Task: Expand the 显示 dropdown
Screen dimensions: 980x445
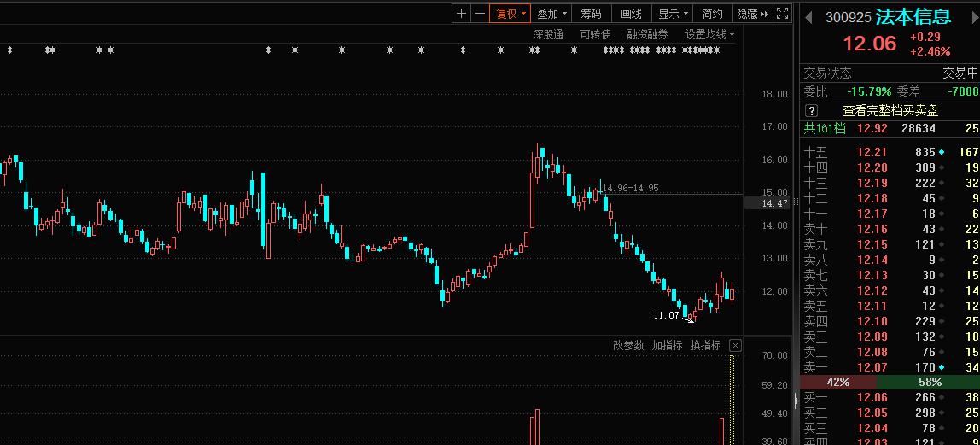Action: (673, 13)
